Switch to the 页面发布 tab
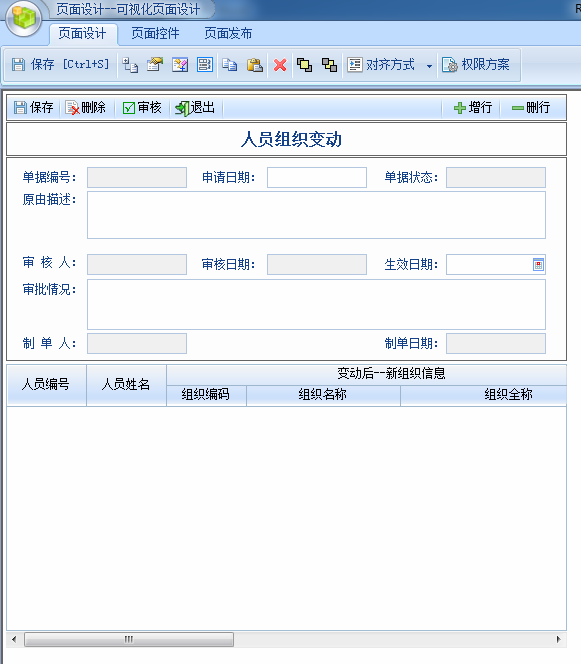Viewport: 581px width, 664px height. click(x=228, y=33)
